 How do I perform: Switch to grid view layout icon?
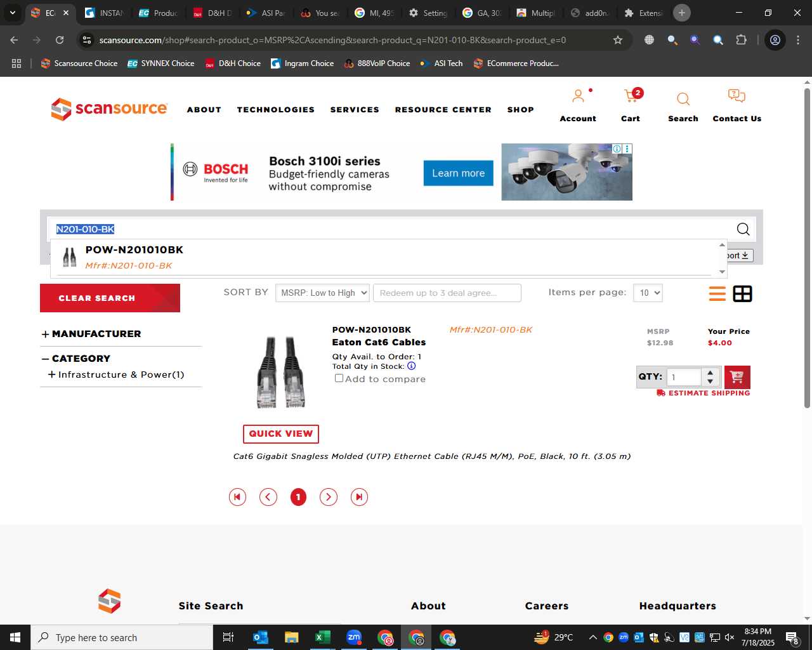point(742,294)
